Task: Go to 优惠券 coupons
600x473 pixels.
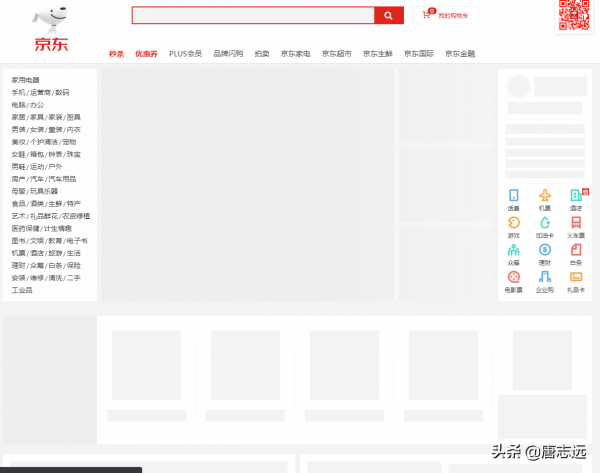Action: [146, 54]
